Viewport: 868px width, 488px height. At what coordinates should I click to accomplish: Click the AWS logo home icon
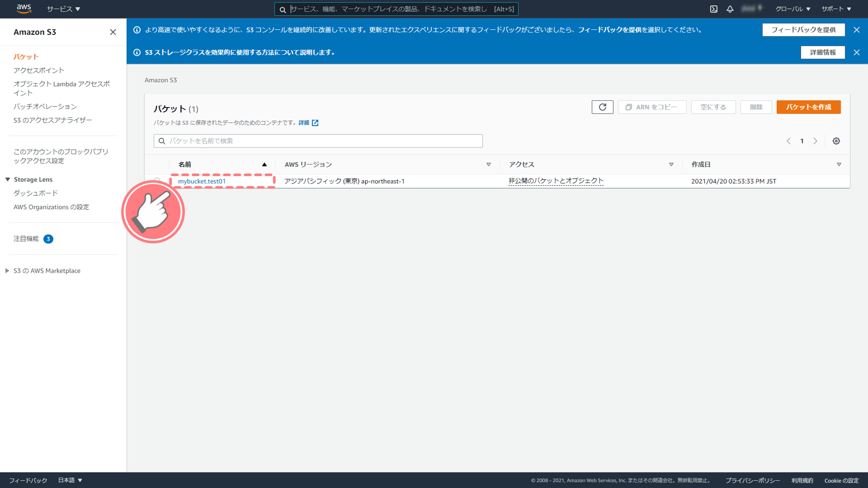(x=24, y=9)
